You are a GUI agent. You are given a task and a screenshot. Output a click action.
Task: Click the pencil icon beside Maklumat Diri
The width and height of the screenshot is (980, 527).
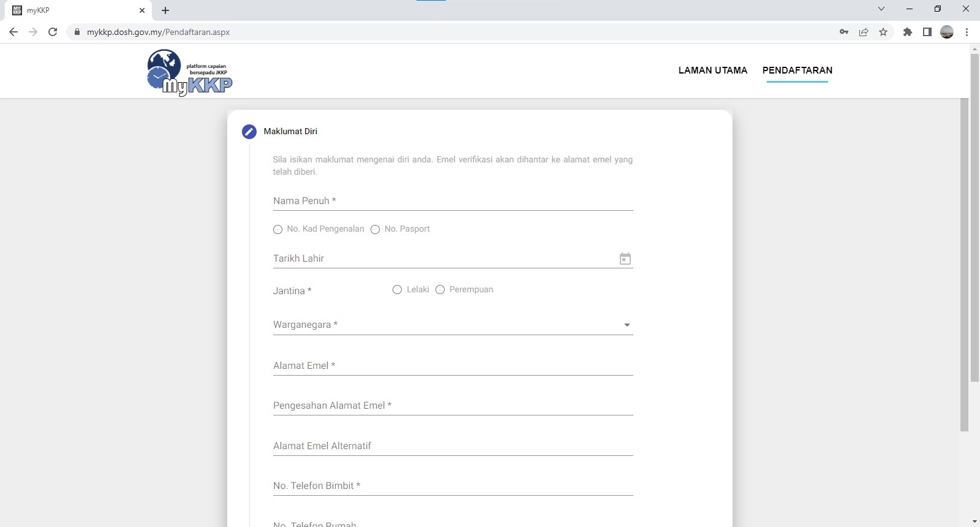coord(249,132)
